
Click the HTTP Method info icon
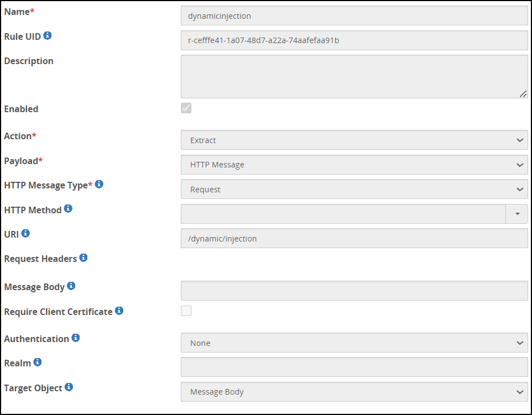[68, 209]
